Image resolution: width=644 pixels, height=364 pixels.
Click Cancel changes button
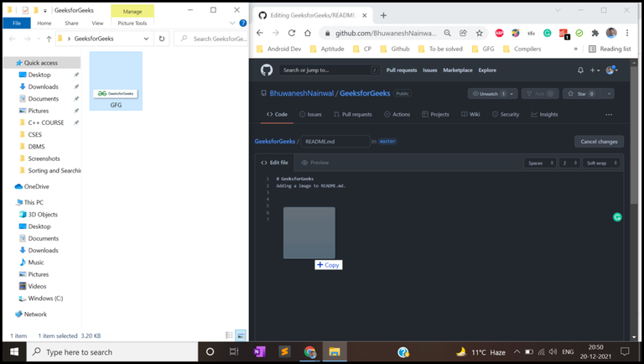click(599, 142)
